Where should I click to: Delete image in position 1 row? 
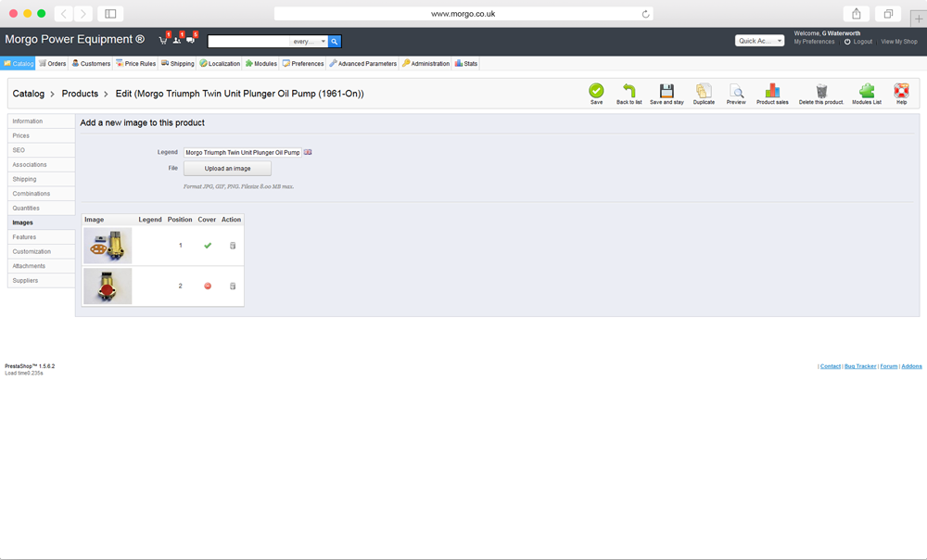pos(233,246)
